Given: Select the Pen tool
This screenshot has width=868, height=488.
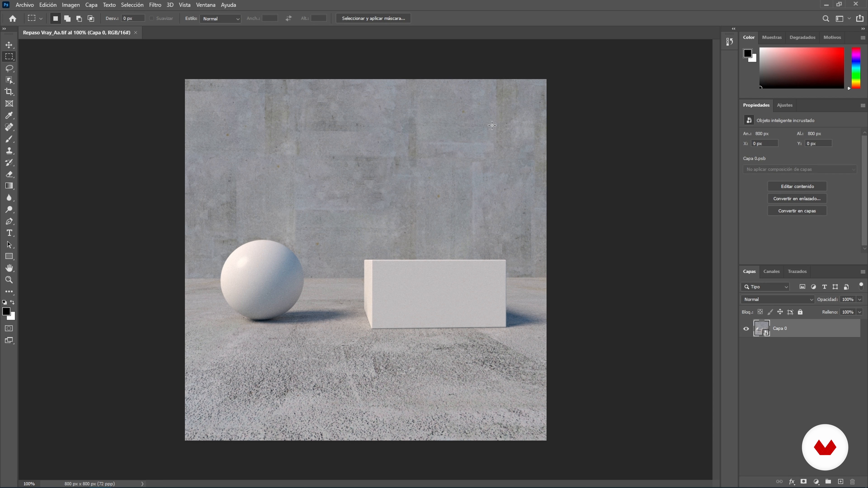Looking at the screenshot, I should (x=9, y=221).
